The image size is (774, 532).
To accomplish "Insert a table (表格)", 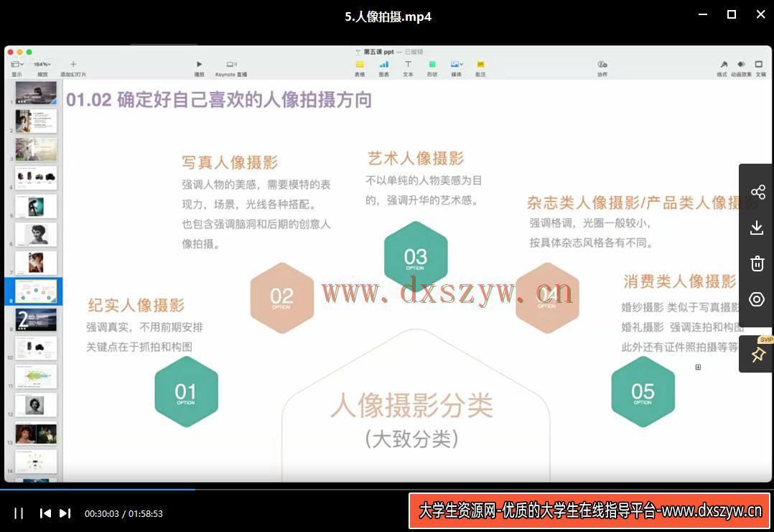I will [x=360, y=67].
